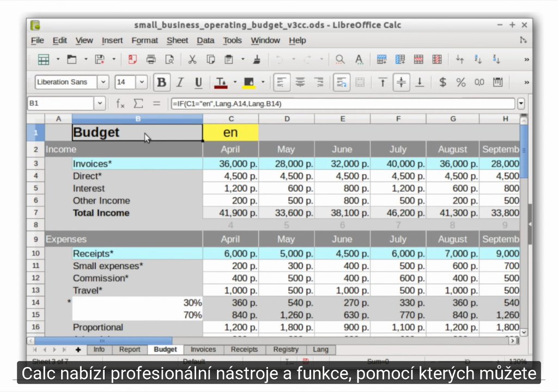558x392 pixels.
Task: Format cell as Date
Action: coord(498,82)
